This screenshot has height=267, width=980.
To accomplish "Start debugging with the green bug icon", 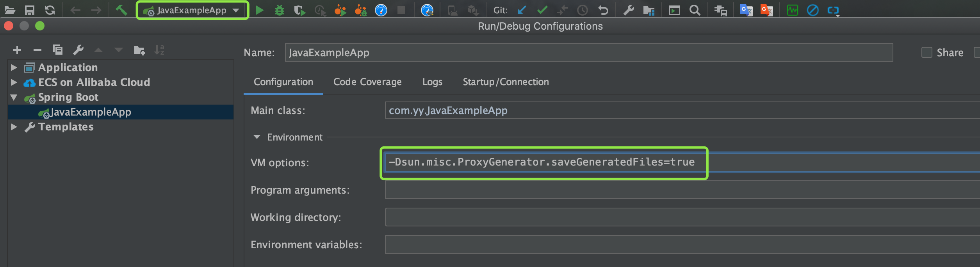I will pos(280,10).
